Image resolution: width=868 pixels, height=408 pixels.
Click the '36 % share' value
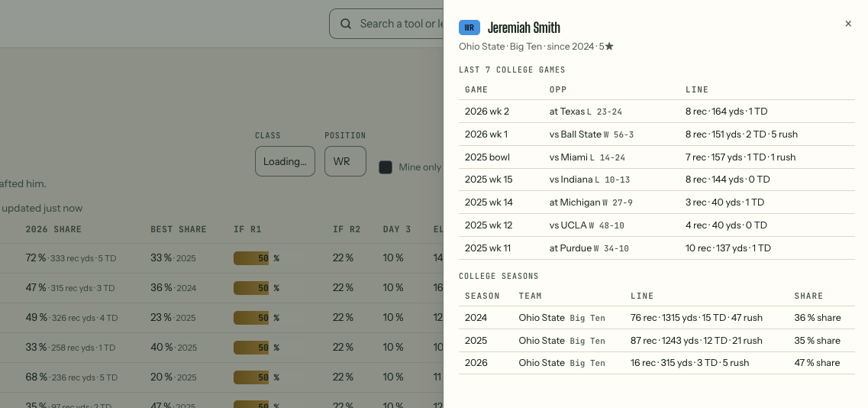[818, 318]
